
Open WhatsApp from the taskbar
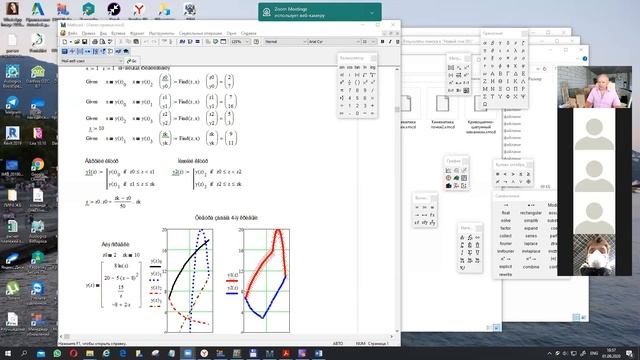tap(57, 353)
